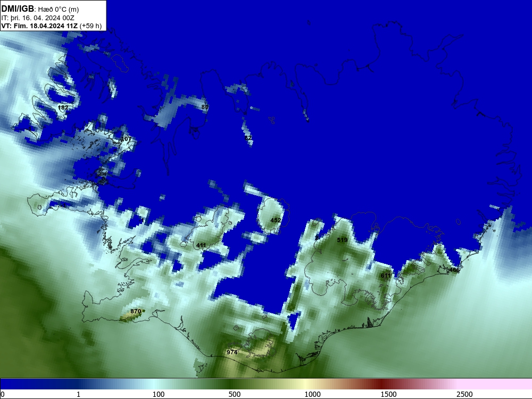Click the legend label 0
The image size is (532, 399).
click(3, 394)
